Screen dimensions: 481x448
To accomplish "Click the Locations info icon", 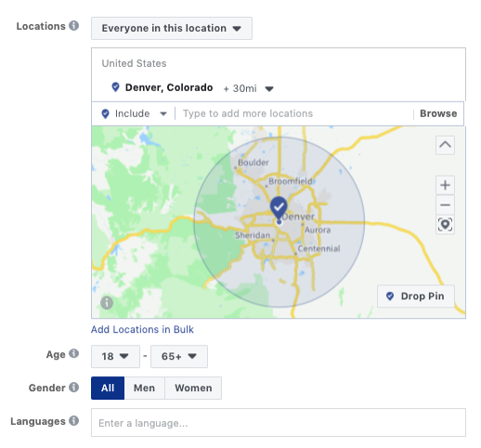I will 73,26.
